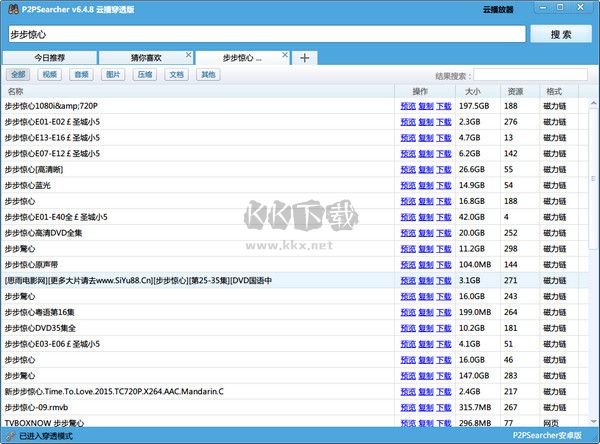The width and height of the screenshot is (600, 444).
Task: Sort results by the 大小 column header
Action: 472,91
